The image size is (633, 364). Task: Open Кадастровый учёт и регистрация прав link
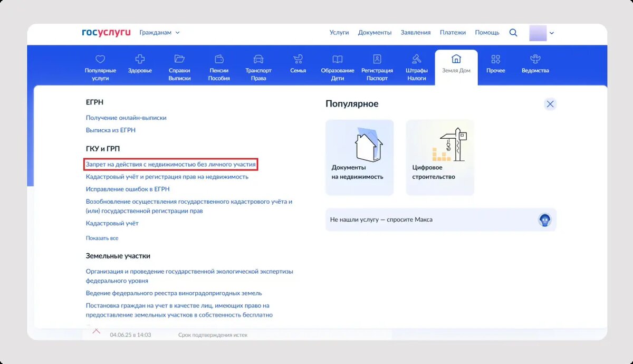(x=167, y=177)
